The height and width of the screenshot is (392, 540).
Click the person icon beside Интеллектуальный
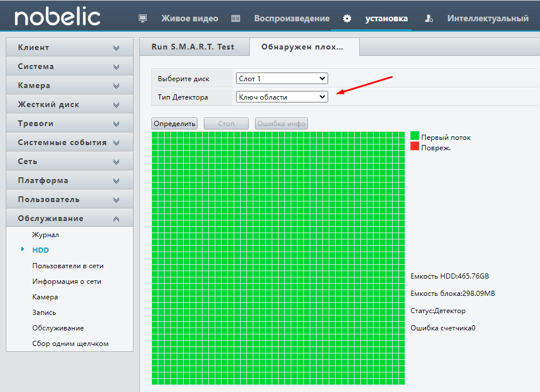click(429, 18)
